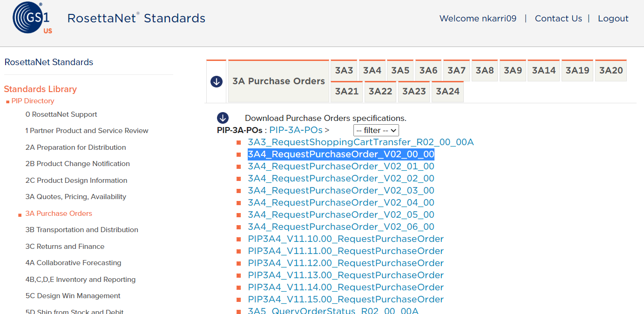Open the -- filter -- dropdown

[x=376, y=130]
